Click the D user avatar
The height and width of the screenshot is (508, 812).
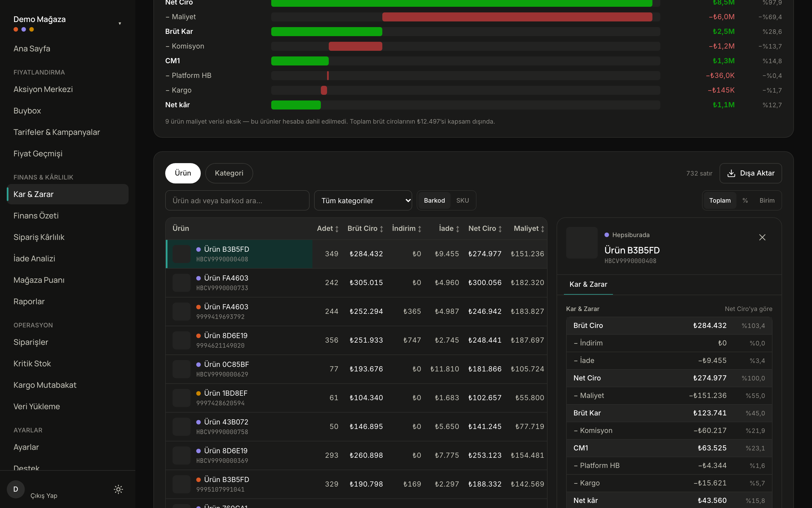pos(16,489)
